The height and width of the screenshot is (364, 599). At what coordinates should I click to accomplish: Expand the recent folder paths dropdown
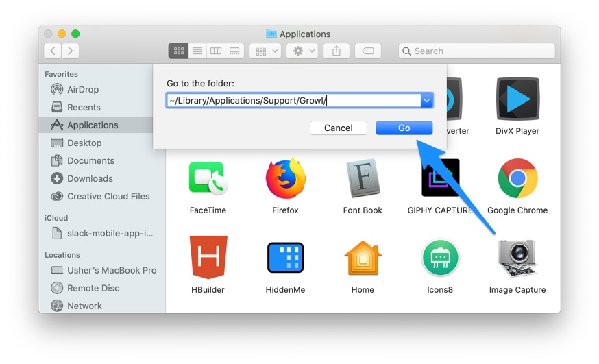click(x=427, y=101)
